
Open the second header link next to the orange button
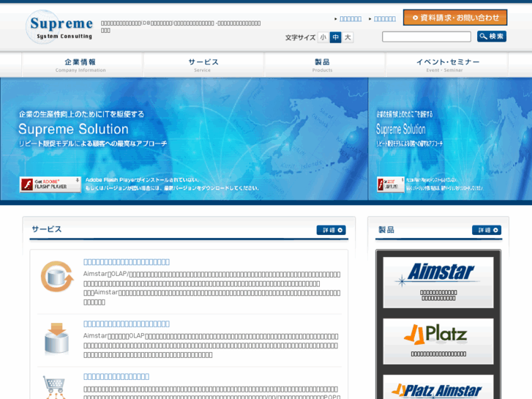coord(385,19)
